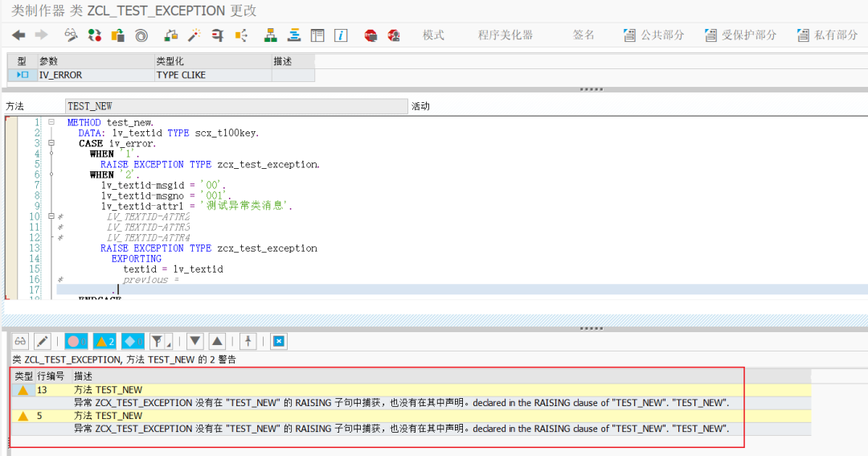The width and height of the screenshot is (868, 456).
Task: Click line 5 RAISE EXCEPTION statement
Action: click(x=210, y=165)
